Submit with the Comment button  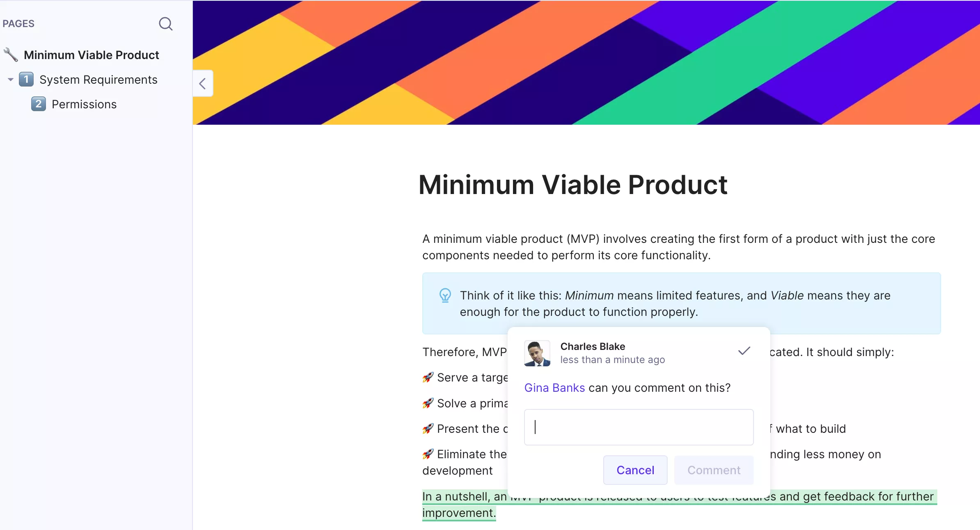coord(714,470)
